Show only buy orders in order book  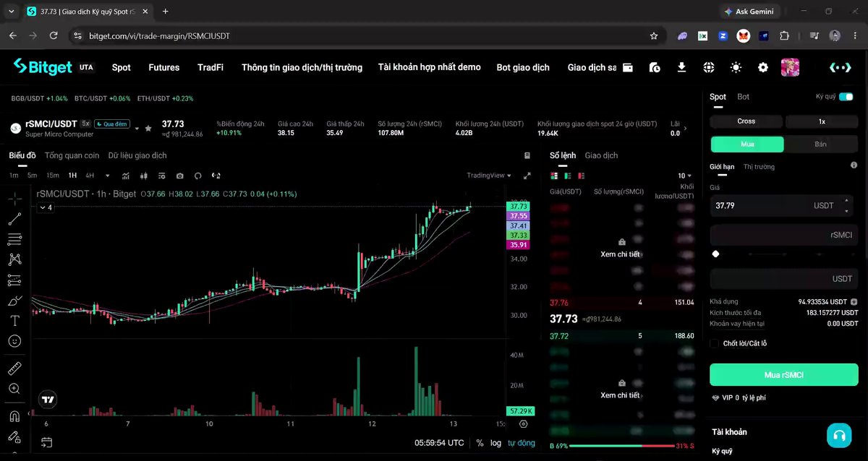point(568,176)
